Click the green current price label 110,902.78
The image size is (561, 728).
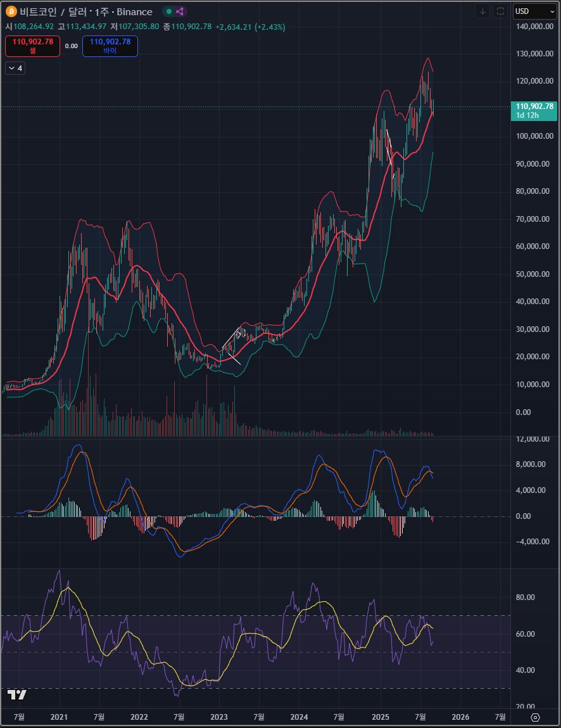pos(534,110)
